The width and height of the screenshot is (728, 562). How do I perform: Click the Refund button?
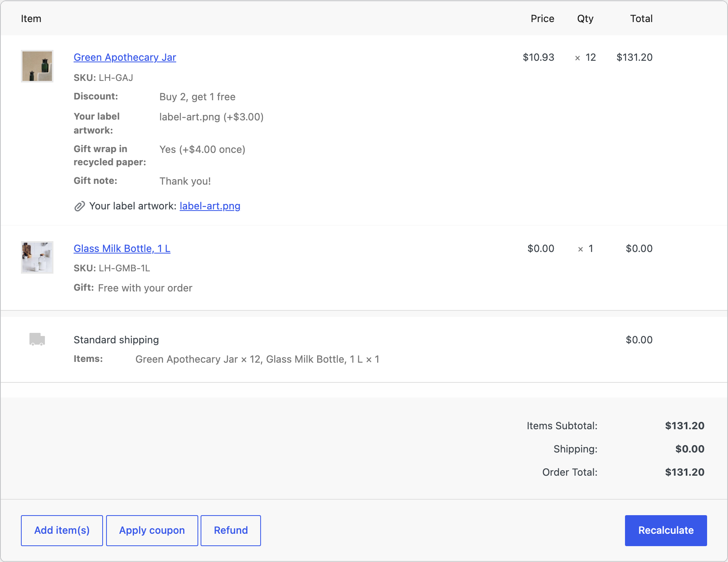231,530
